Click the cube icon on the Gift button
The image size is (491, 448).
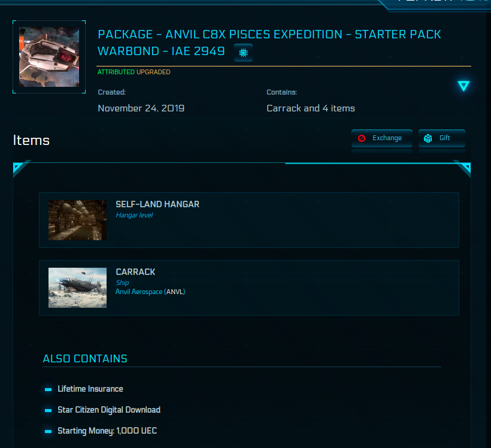[428, 138]
